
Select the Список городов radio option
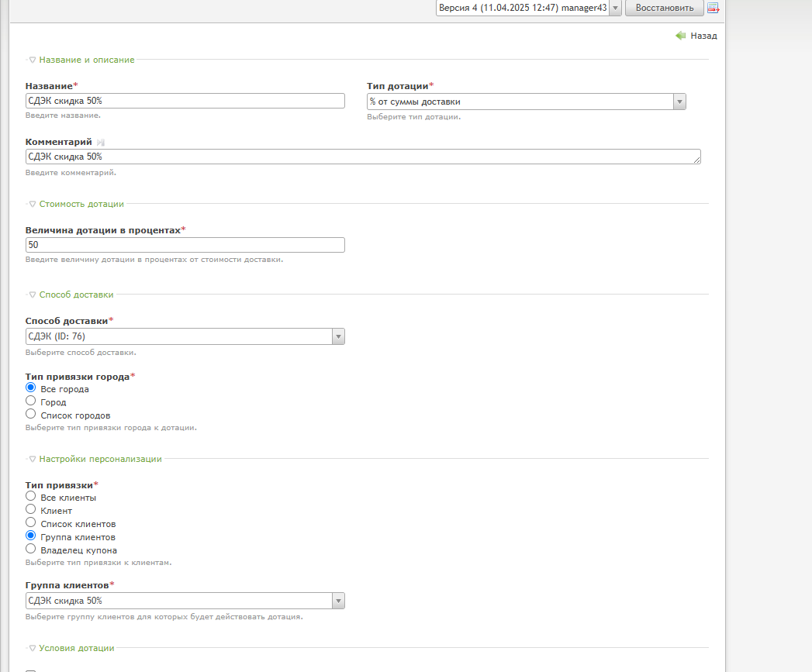pos(30,414)
